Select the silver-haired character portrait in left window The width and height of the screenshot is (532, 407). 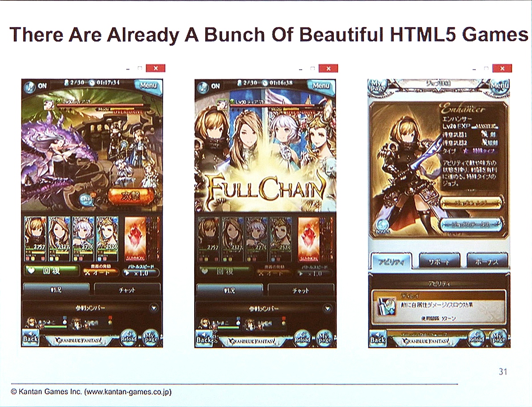point(83,239)
